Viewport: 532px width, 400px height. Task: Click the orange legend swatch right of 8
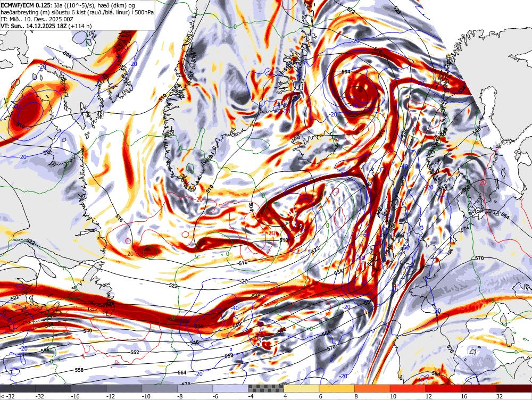372,388
